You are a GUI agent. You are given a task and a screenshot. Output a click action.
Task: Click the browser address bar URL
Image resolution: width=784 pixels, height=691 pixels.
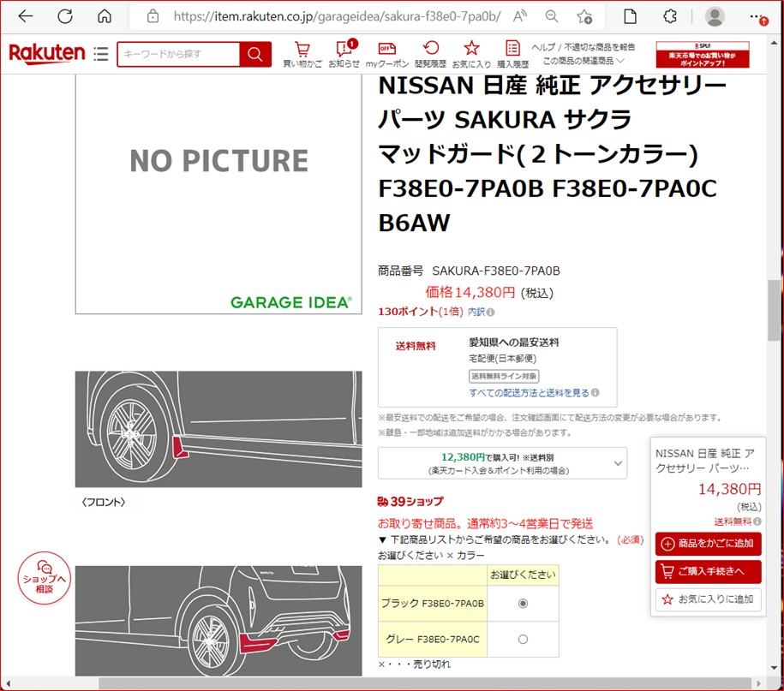337,16
